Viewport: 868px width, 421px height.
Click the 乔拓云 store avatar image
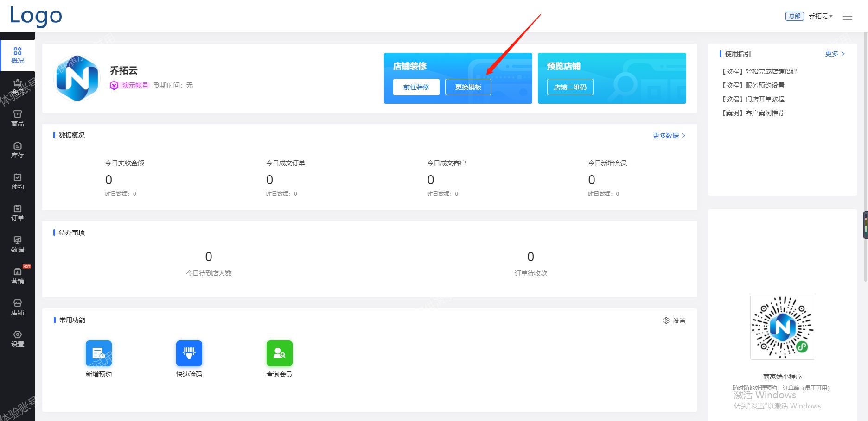pyautogui.click(x=77, y=78)
